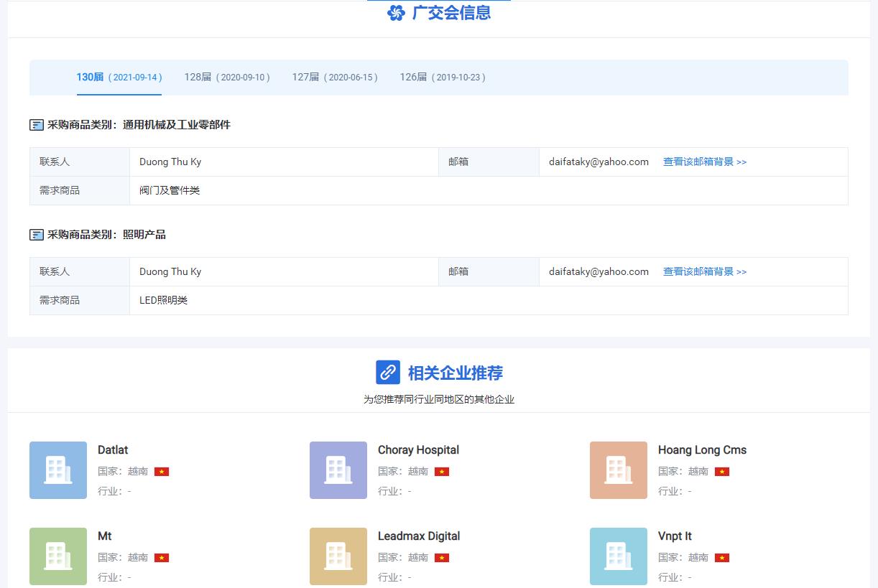The image size is (878, 588).
Task: Click the Vietnam flag under Mt
Action: [x=162, y=558]
